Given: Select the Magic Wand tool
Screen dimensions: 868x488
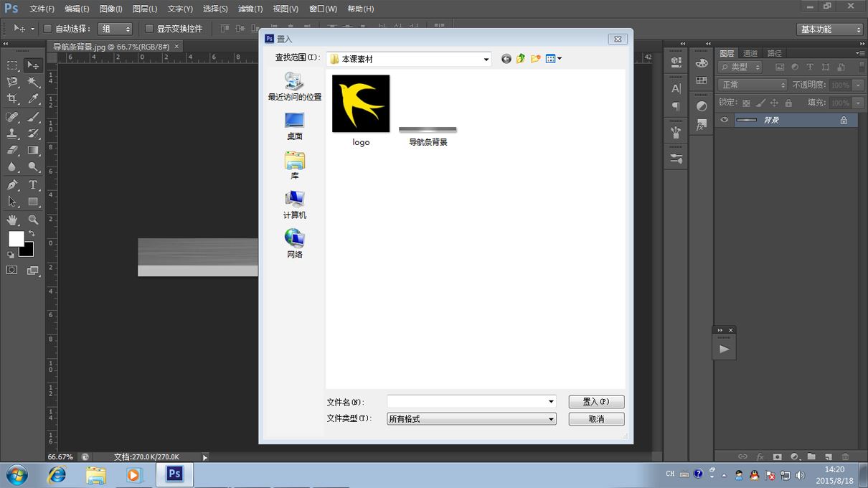Looking at the screenshot, I should (33, 83).
